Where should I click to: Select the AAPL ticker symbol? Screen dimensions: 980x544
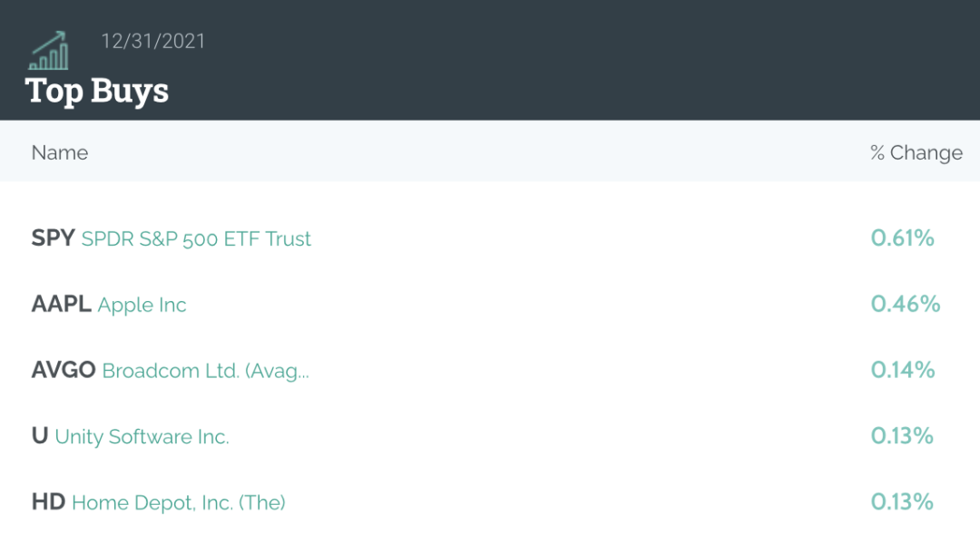point(62,304)
